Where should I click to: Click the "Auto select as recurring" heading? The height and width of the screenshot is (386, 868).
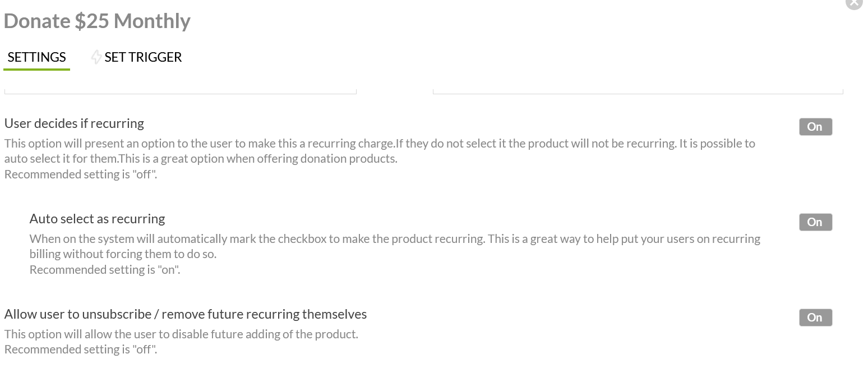point(97,219)
